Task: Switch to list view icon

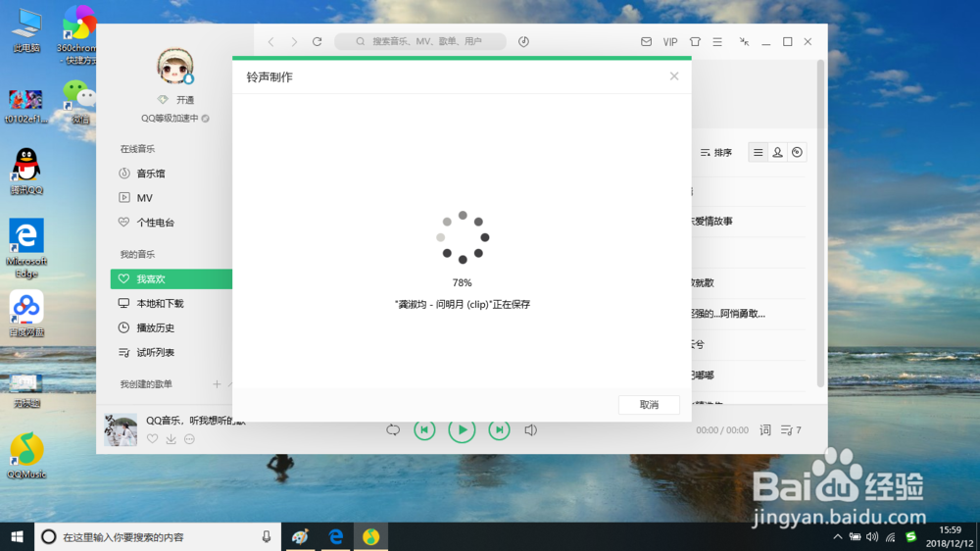Action: [759, 153]
